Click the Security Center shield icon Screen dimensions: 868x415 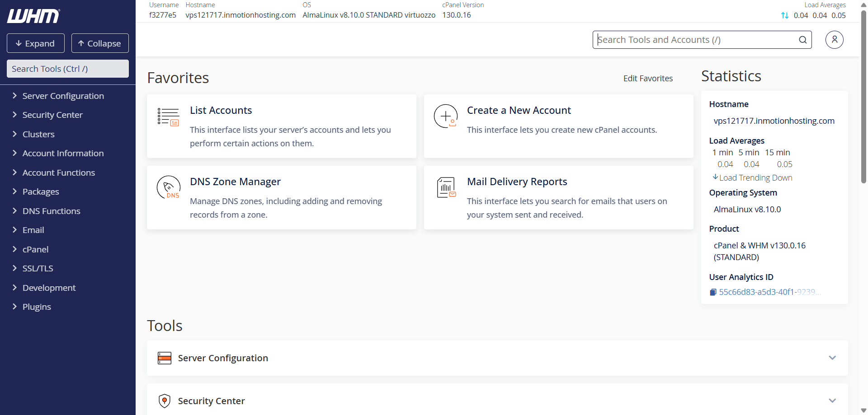coord(165,401)
